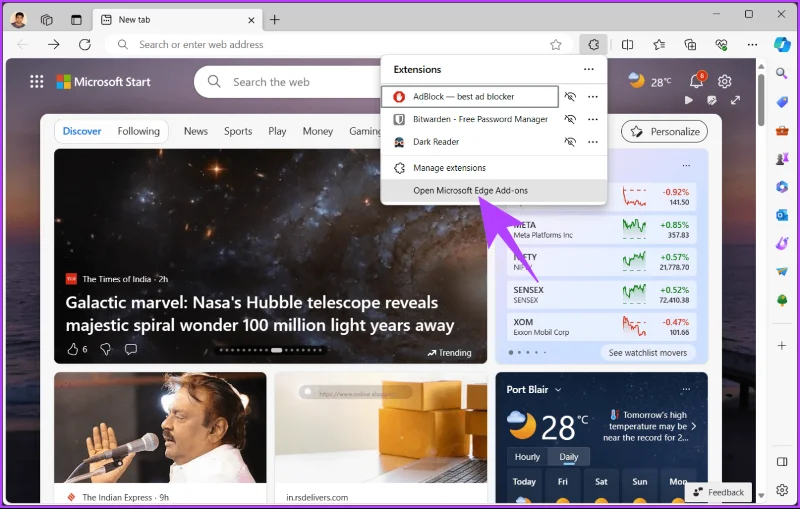Click the page vertical scrollbar thumb

coord(761,99)
